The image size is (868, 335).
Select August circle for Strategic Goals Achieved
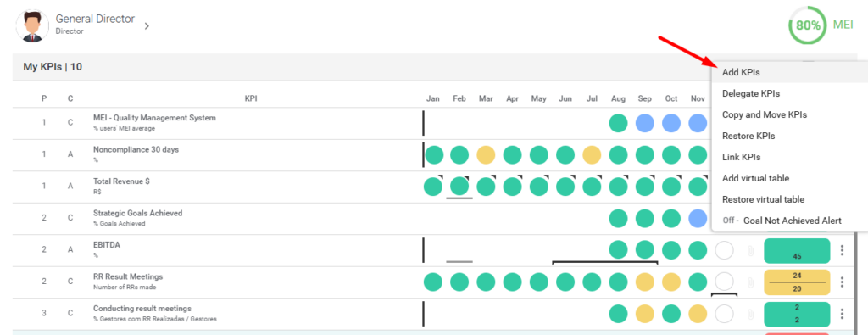coord(618,219)
